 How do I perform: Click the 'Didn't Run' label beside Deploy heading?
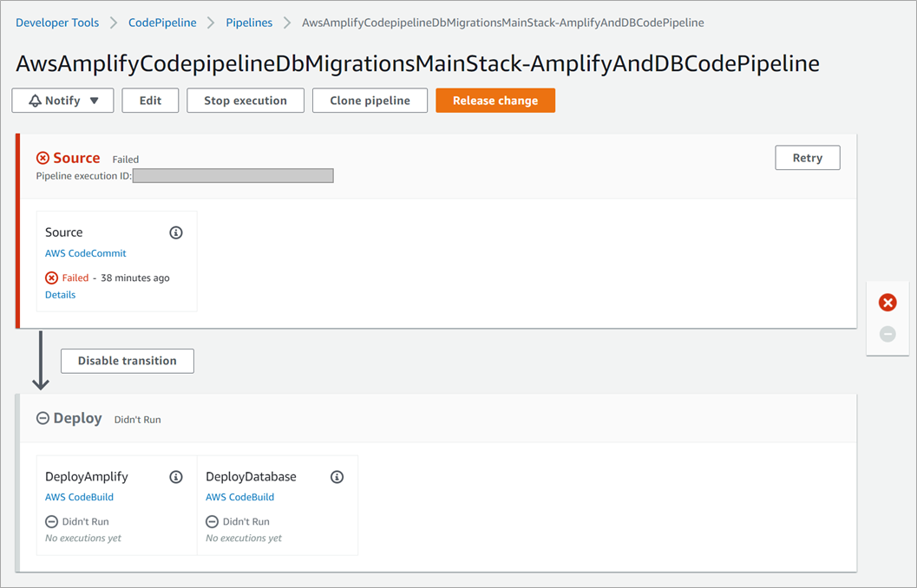137,420
